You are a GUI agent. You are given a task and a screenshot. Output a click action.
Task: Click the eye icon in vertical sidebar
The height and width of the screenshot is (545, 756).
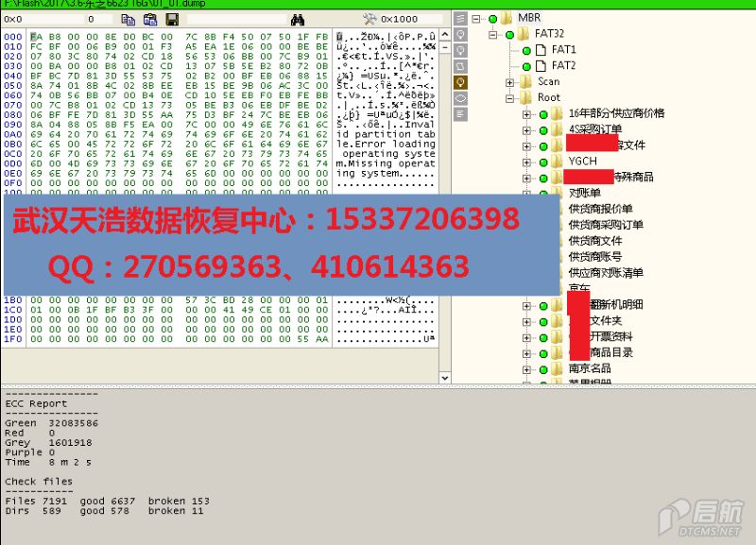point(460,98)
